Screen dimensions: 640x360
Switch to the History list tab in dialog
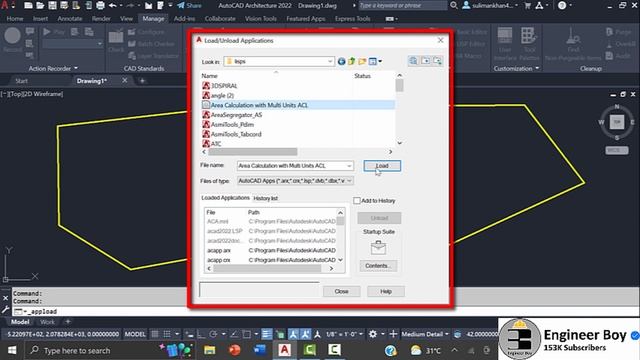coord(265,198)
